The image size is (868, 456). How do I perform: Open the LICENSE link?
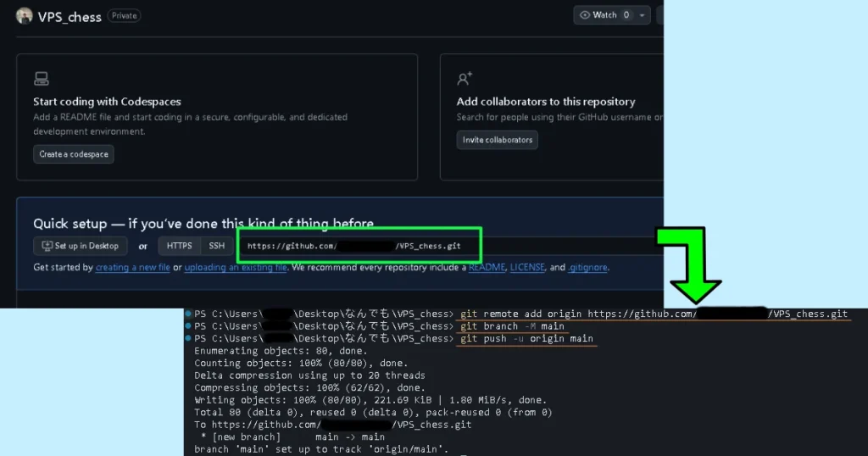point(527,267)
